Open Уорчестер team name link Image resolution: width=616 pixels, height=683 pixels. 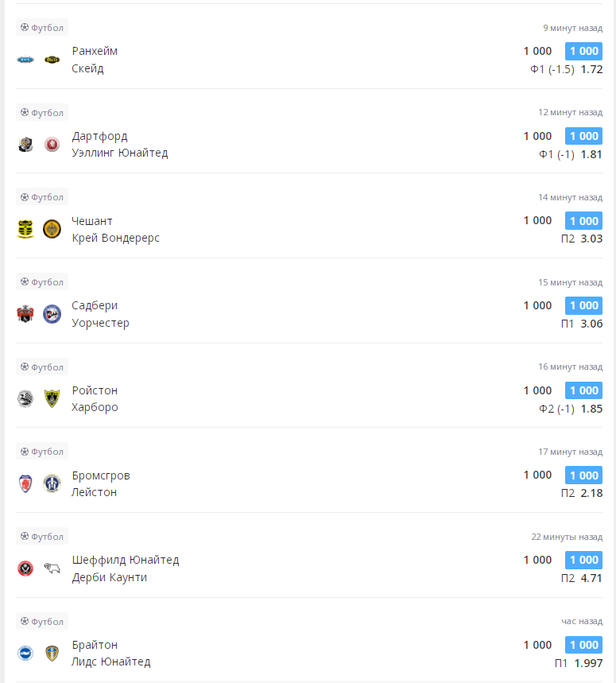click(100, 323)
